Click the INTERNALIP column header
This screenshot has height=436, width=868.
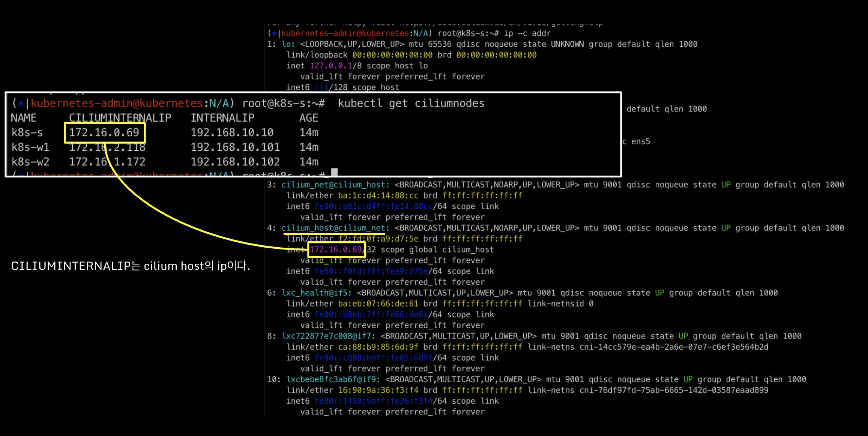[222, 118]
